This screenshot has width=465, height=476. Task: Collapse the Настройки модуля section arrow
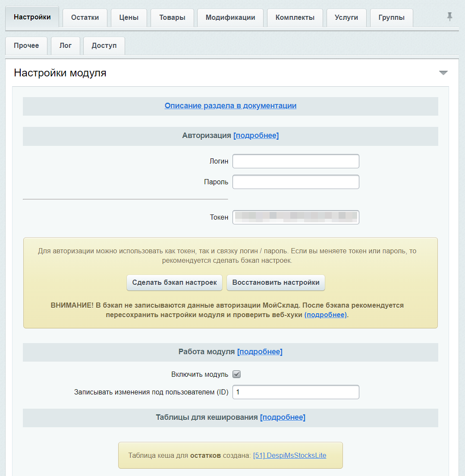coord(443,73)
